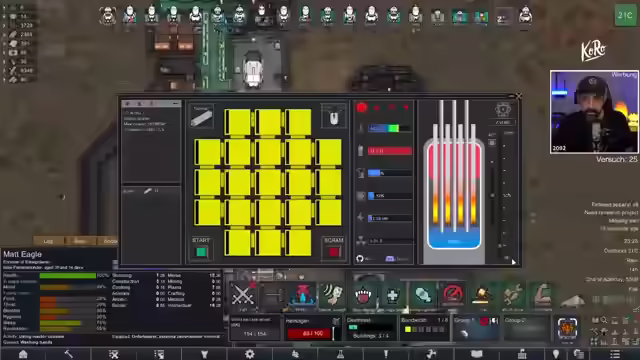Viewport: 640px width, 360px height.
Task: Click the mouse controls help icon
Action: pos(334,117)
